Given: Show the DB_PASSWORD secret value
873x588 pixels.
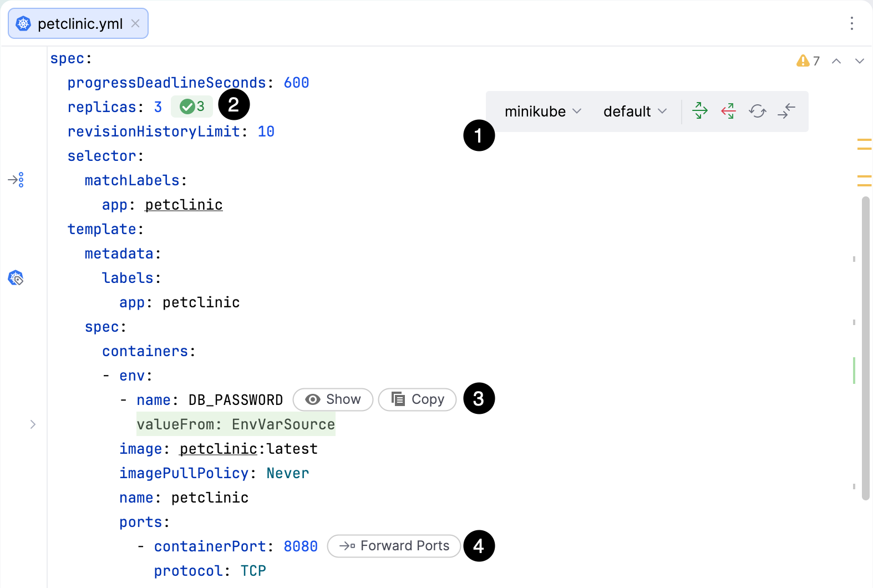Looking at the screenshot, I should click(x=333, y=399).
